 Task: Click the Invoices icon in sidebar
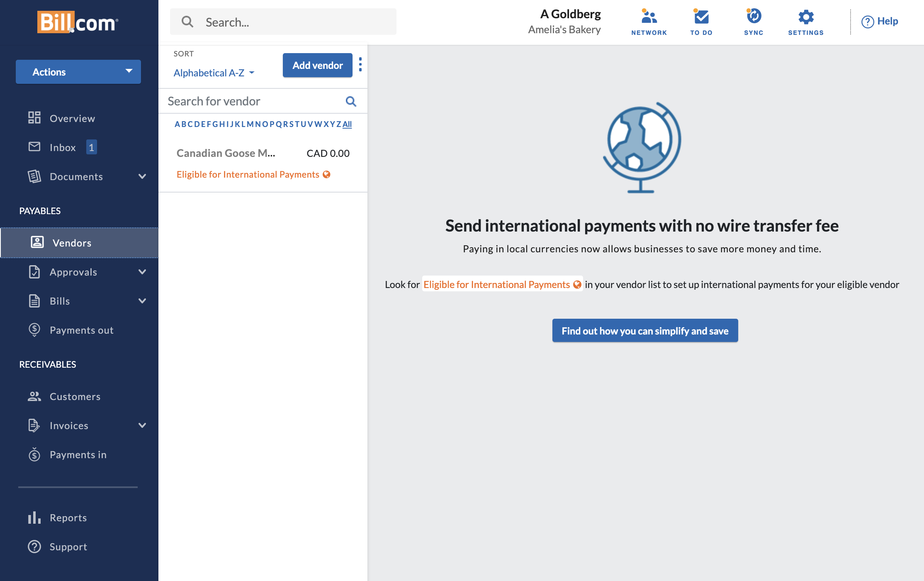pyautogui.click(x=34, y=425)
